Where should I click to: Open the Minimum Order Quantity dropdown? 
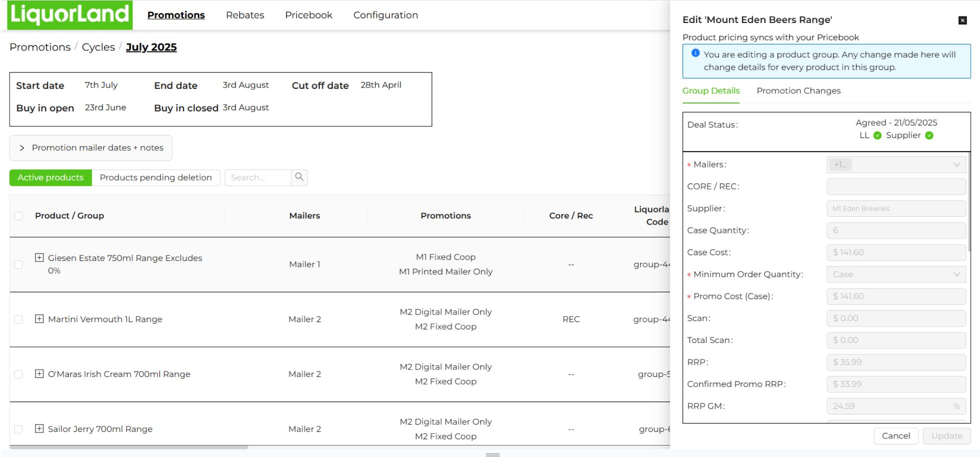click(x=896, y=274)
